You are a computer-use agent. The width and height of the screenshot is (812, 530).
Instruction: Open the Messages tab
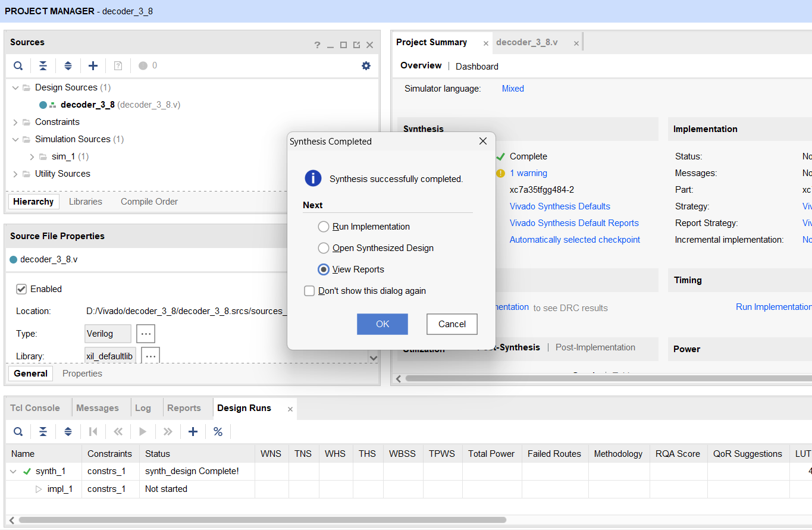[98, 408]
